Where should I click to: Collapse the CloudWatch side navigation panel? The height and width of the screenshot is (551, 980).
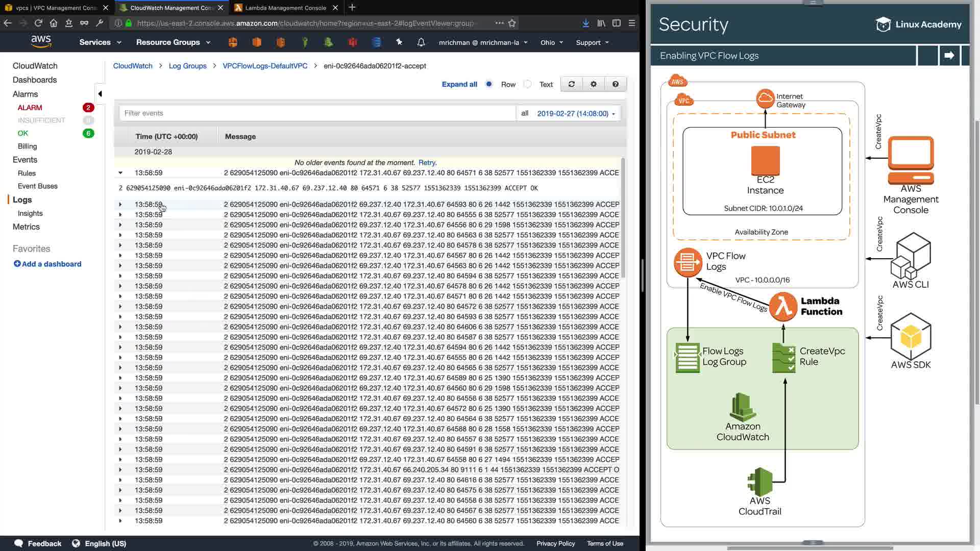pyautogui.click(x=100, y=93)
